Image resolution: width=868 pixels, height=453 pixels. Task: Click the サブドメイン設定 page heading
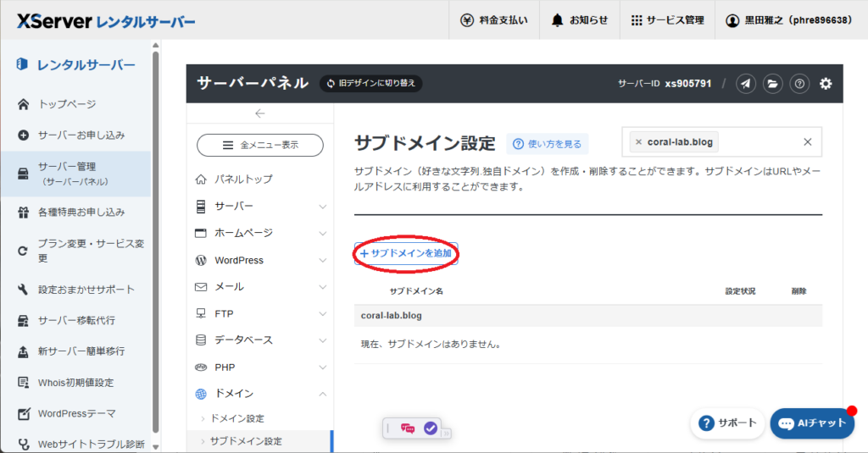[x=425, y=143]
